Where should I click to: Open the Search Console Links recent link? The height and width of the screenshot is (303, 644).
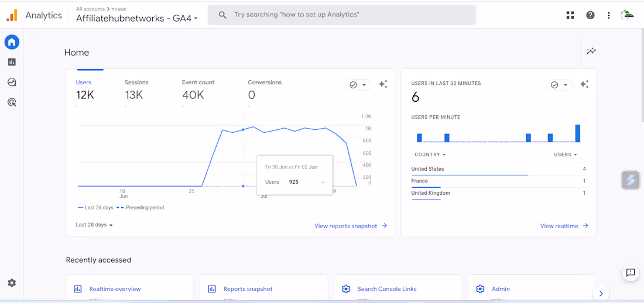coord(387,289)
